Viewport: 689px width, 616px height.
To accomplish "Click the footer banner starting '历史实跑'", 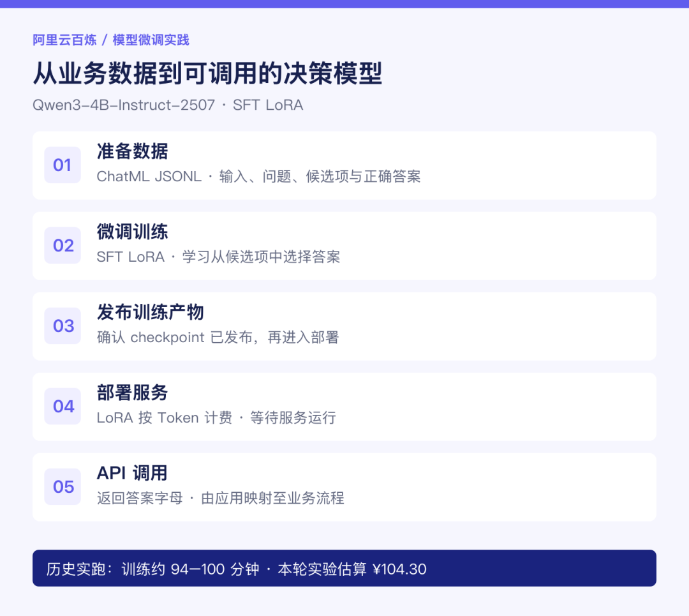I will [344, 568].
